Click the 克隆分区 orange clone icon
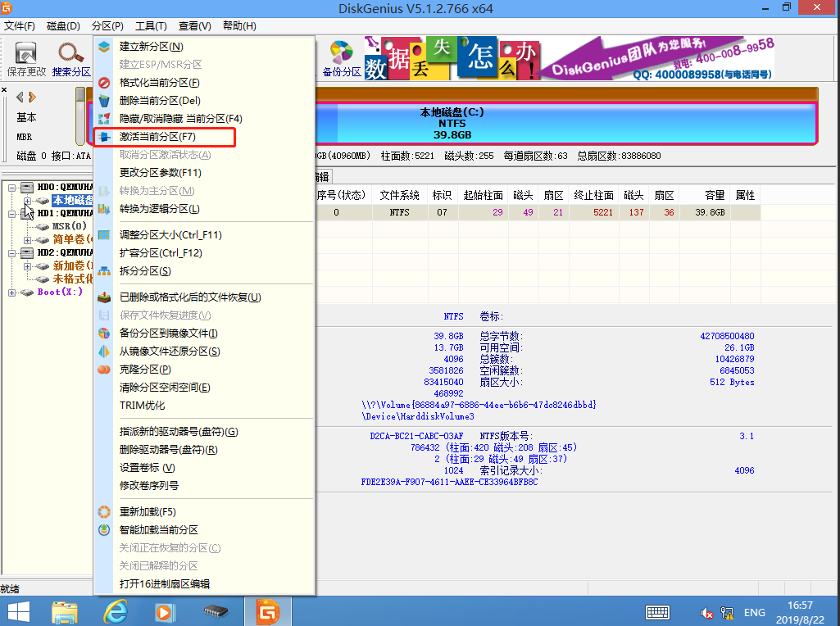The width and height of the screenshot is (840, 626). tap(104, 370)
